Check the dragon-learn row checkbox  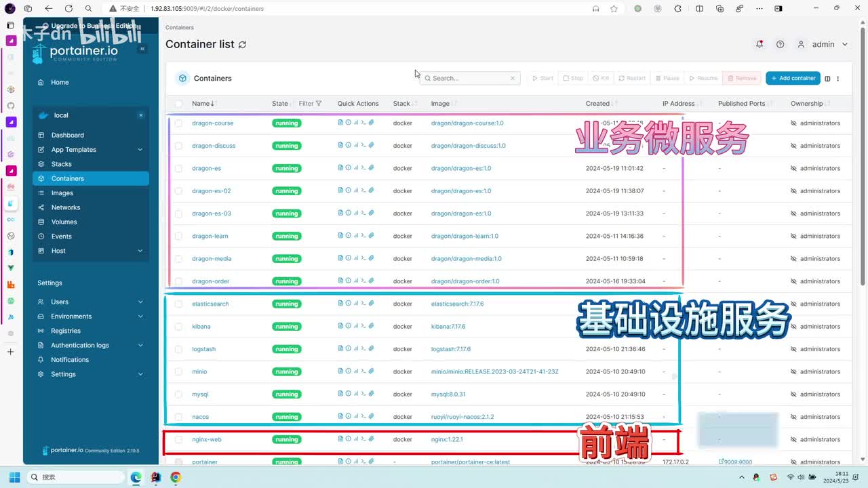(x=178, y=236)
